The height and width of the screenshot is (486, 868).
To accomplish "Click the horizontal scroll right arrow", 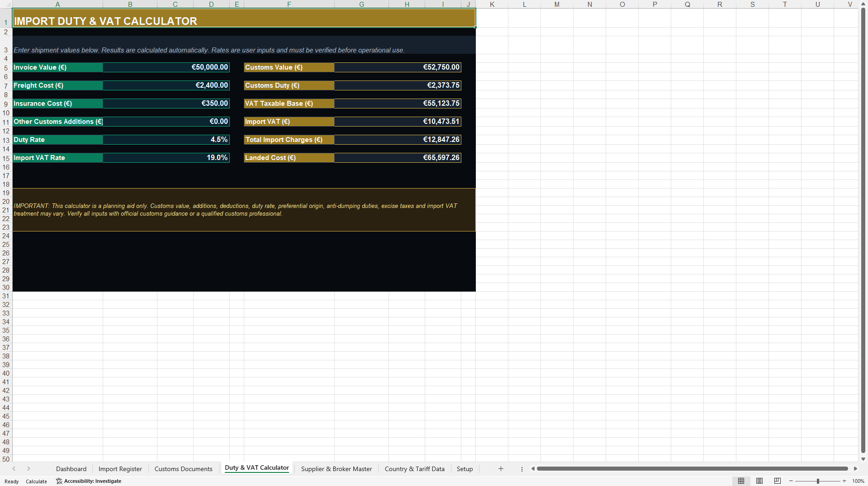I will [x=855, y=469].
